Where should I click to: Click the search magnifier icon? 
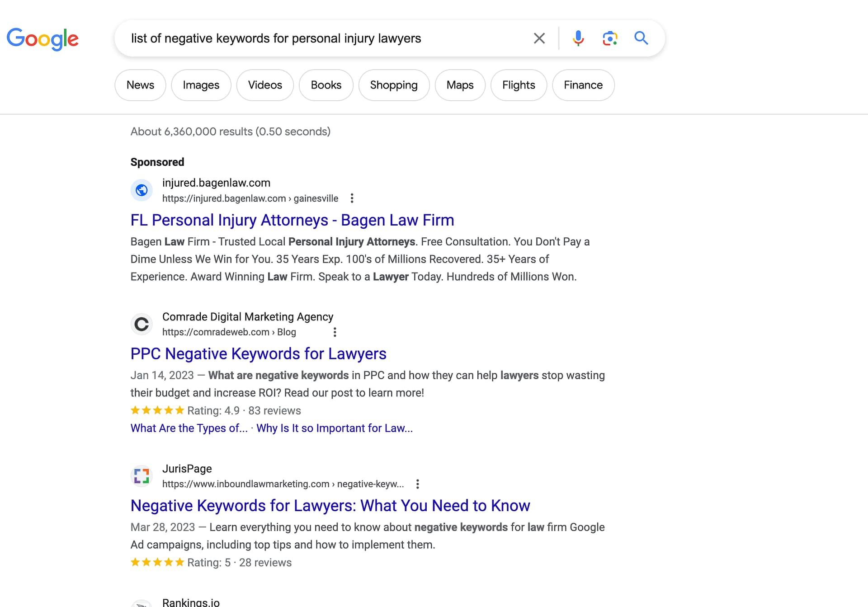tap(641, 38)
